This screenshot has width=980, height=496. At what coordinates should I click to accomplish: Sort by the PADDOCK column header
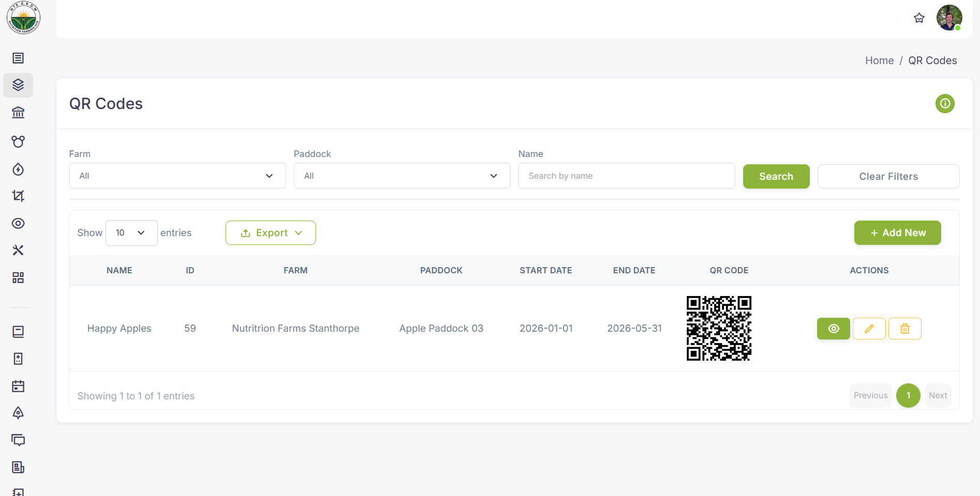coord(441,270)
